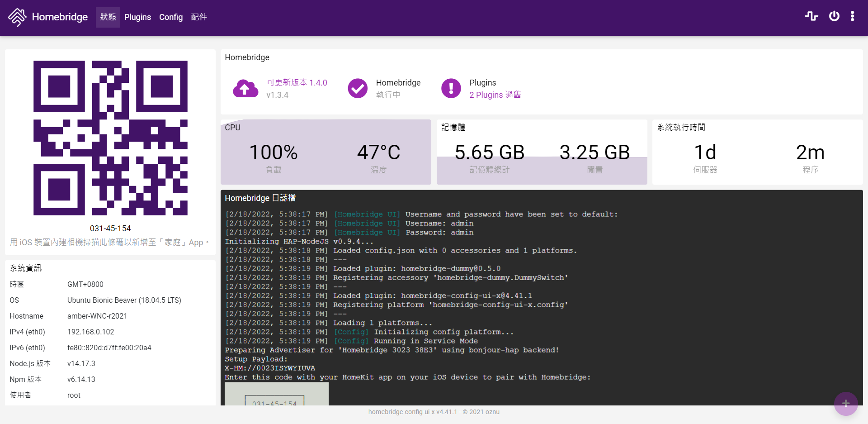Image resolution: width=868 pixels, height=424 pixels.
Task: Click the free memory 3.25 GB value
Action: pyautogui.click(x=594, y=152)
